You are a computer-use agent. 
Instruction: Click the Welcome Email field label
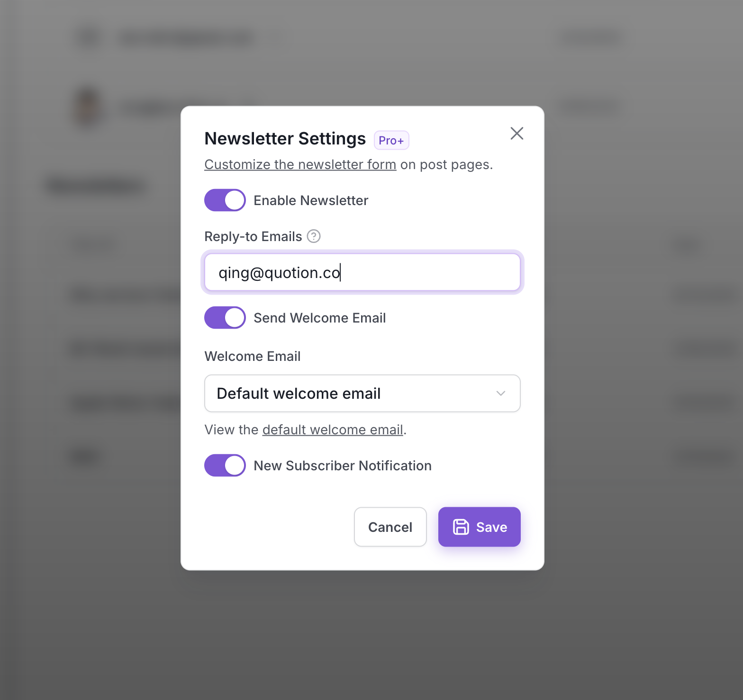253,356
